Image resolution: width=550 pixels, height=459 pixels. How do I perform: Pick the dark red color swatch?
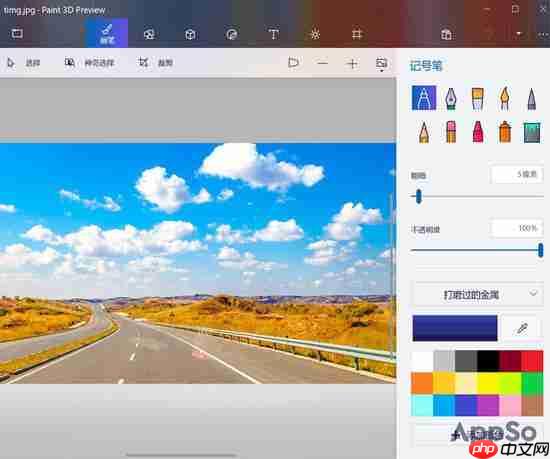pos(510,361)
